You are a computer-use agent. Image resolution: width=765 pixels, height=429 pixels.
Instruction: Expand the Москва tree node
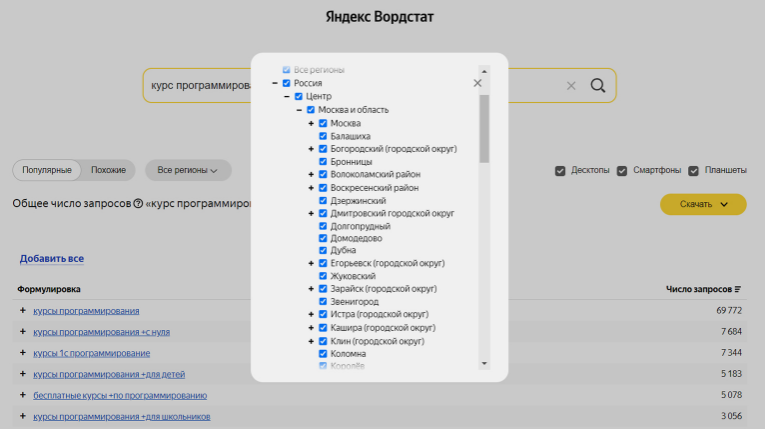pos(311,123)
